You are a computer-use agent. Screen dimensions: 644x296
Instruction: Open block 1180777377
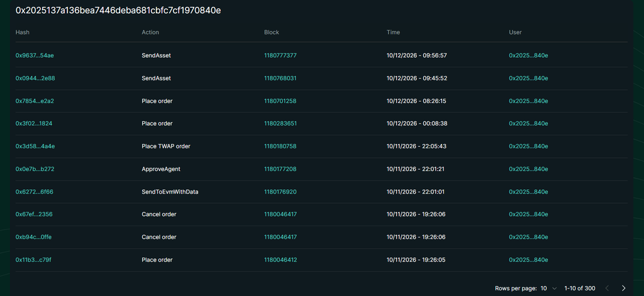click(x=280, y=55)
